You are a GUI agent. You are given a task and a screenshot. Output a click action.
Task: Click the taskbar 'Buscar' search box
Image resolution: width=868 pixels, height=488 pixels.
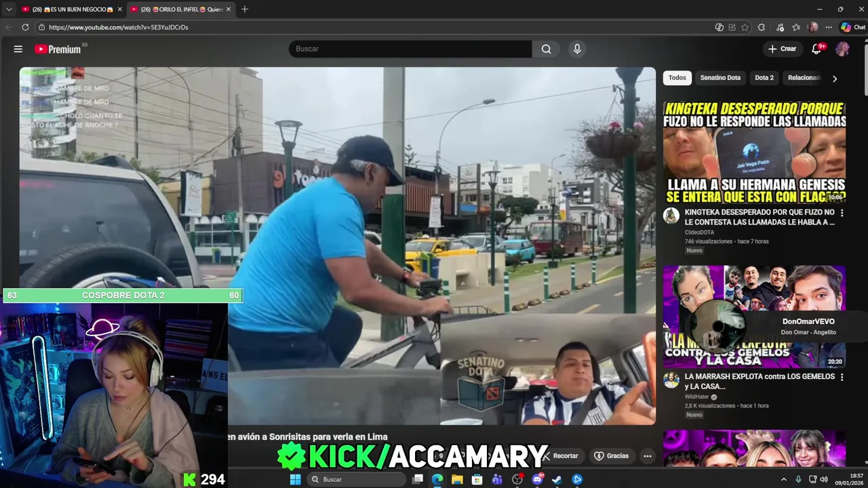coord(357,479)
